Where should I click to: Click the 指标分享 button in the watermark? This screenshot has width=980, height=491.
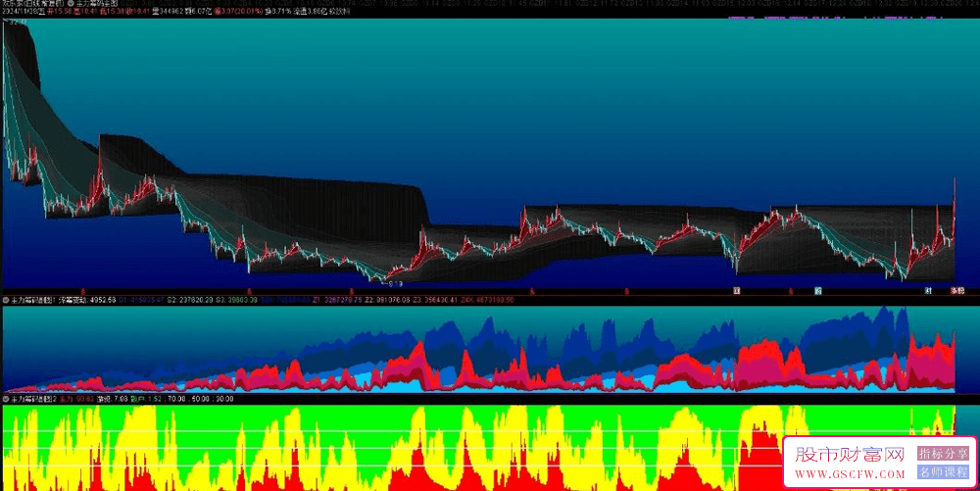coord(943,454)
